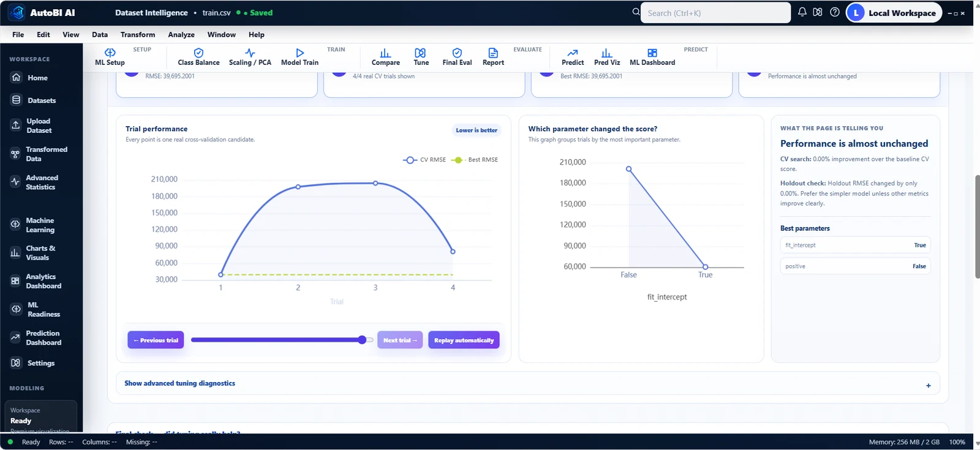
Task: Open the Transform menu
Action: (x=138, y=34)
